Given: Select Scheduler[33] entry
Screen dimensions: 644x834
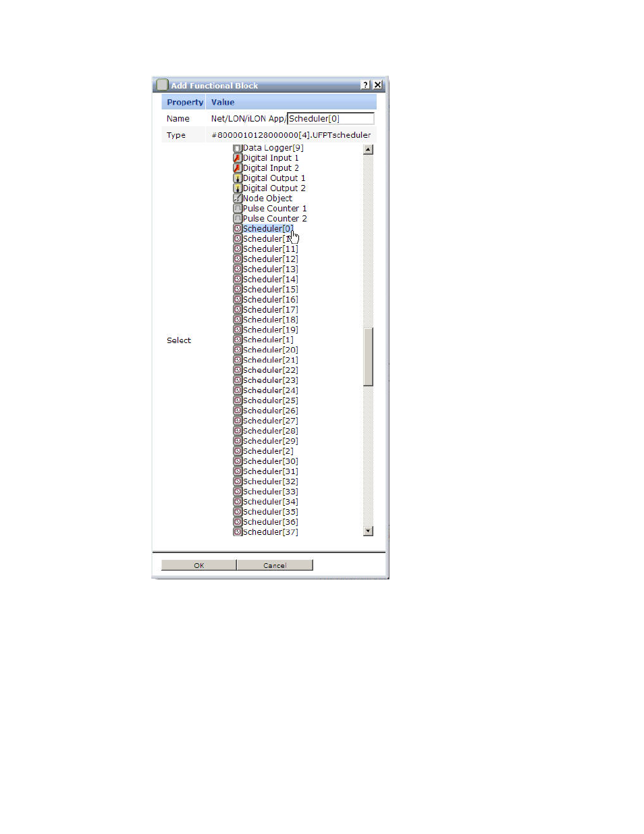Looking at the screenshot, I should click(270, 492).
